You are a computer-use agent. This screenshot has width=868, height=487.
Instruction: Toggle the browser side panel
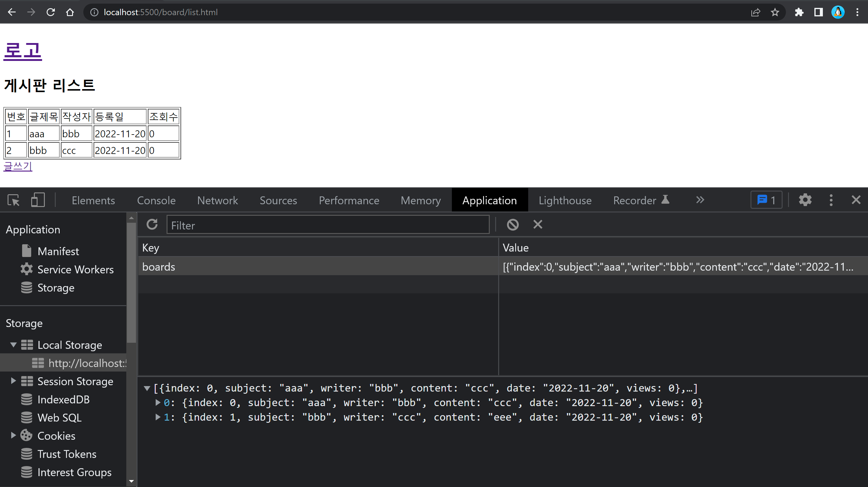818,12
